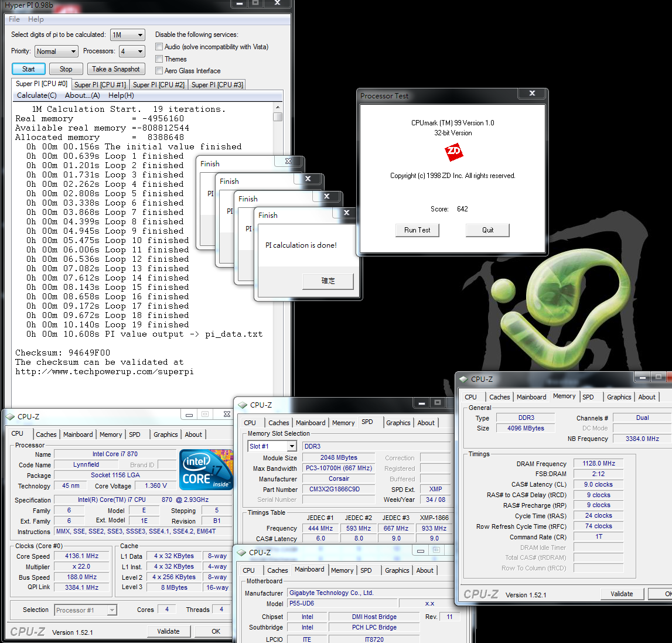The image size is (672, 643).
Task: Open the digits of pi dropdown
Action: coord(127,35)
